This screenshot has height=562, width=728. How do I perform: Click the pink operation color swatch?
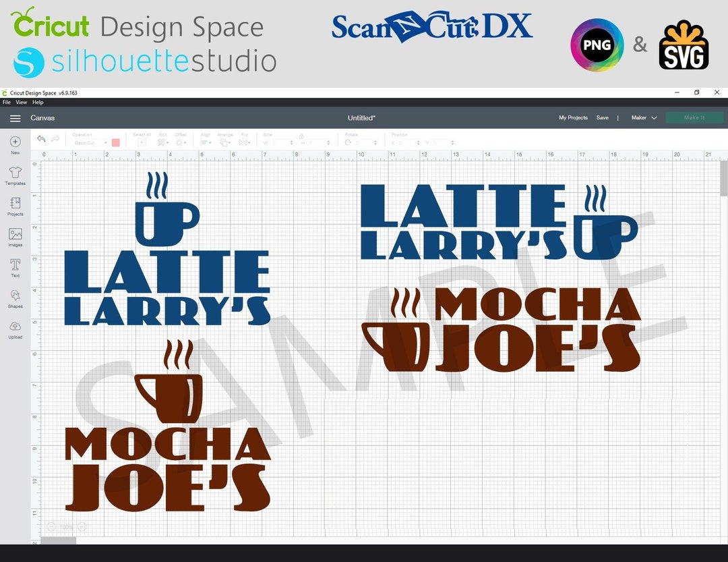click(x=116, y=143)
